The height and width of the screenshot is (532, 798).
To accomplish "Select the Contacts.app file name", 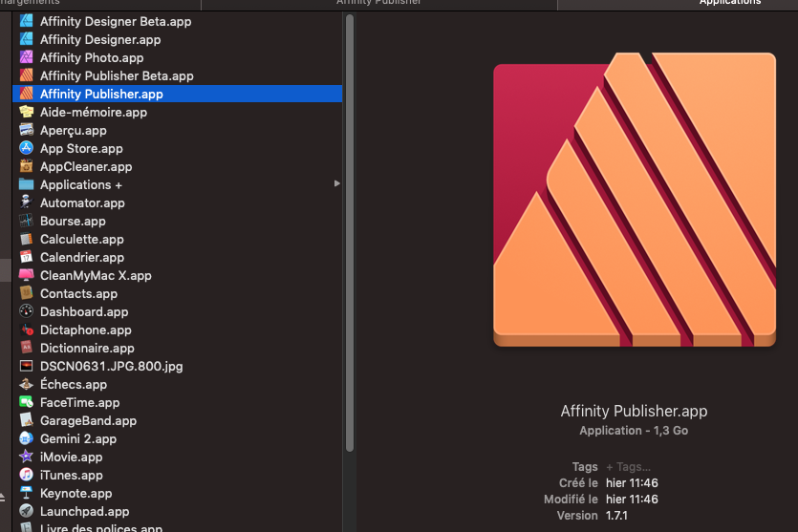I will pos(79,293).
